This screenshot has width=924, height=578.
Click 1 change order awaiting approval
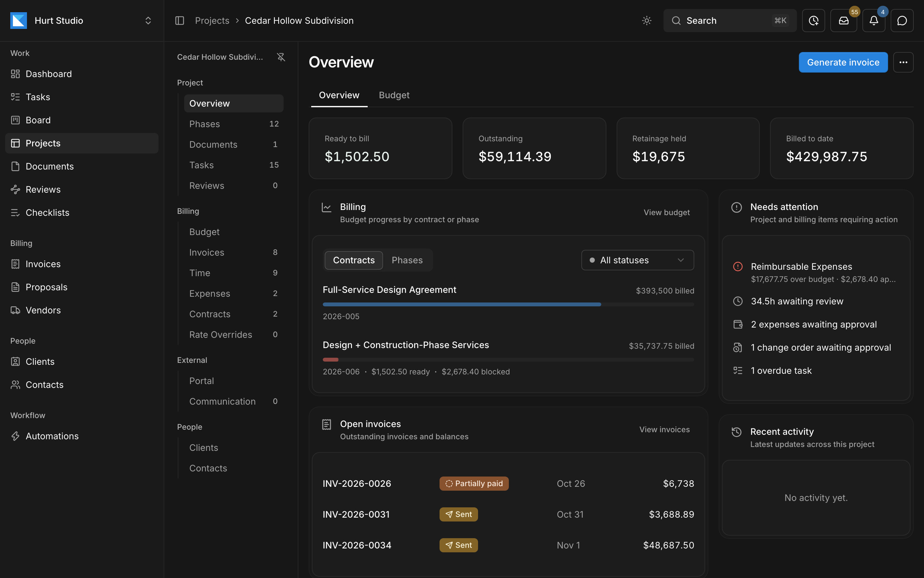pos(816,347)
